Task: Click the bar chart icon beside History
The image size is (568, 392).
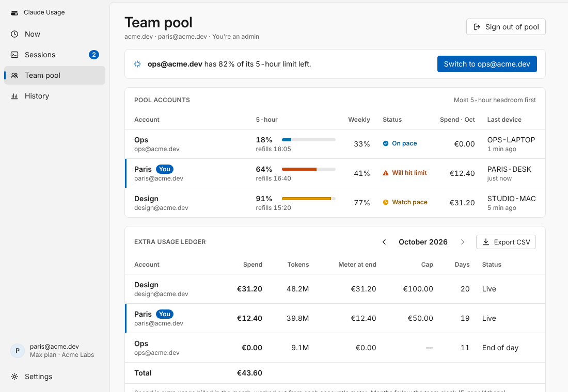Action: click(14, 96)
